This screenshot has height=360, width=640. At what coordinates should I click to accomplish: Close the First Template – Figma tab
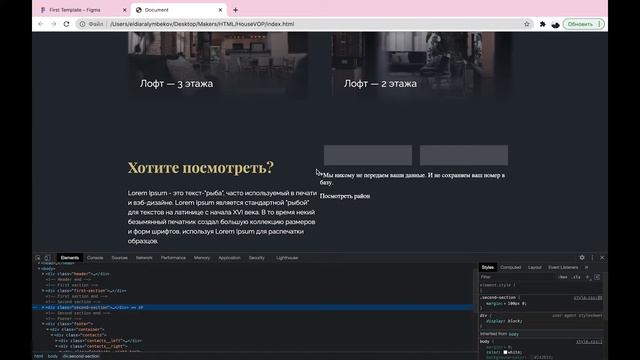[x=124, y=10]
